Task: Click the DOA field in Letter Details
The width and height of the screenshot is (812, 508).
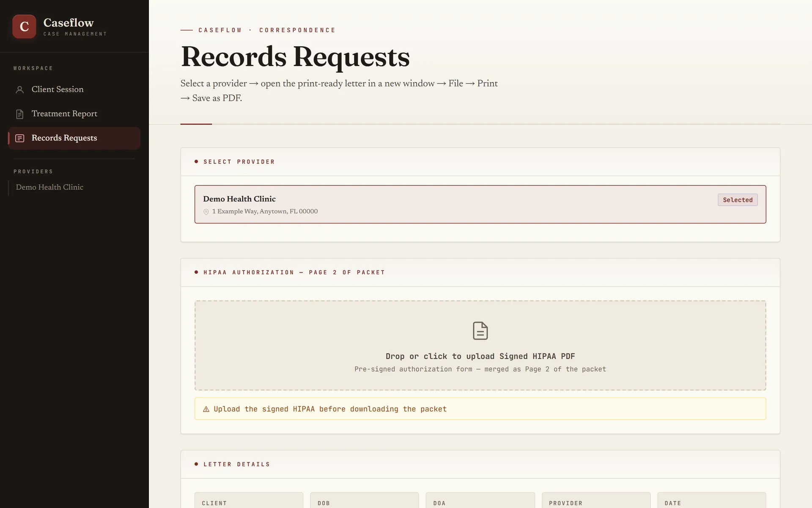Action: click(480, 500)
